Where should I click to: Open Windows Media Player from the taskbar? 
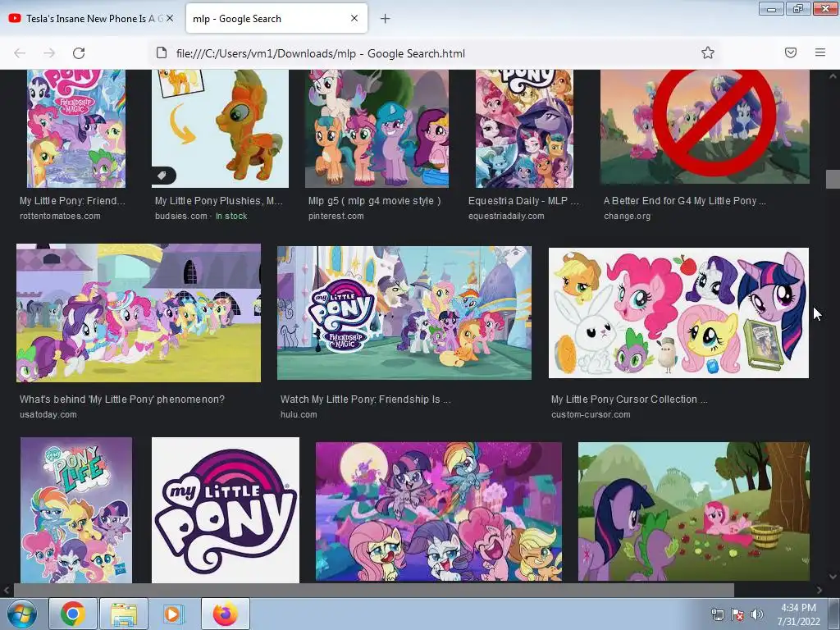pos(174,614)
